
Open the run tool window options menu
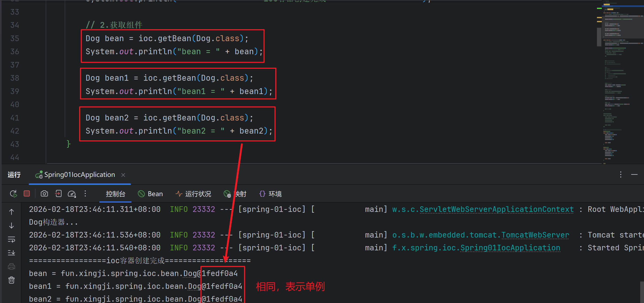tap(621, 175)
